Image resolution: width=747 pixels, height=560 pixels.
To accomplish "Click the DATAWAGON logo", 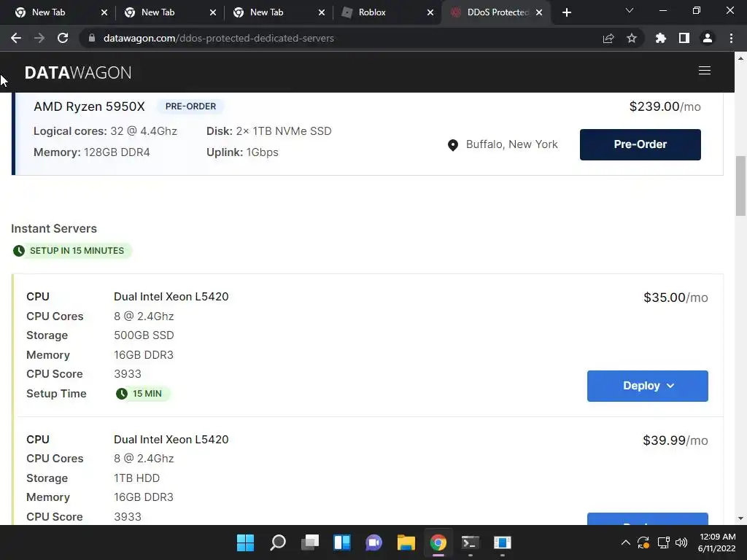I will [78, 72].
